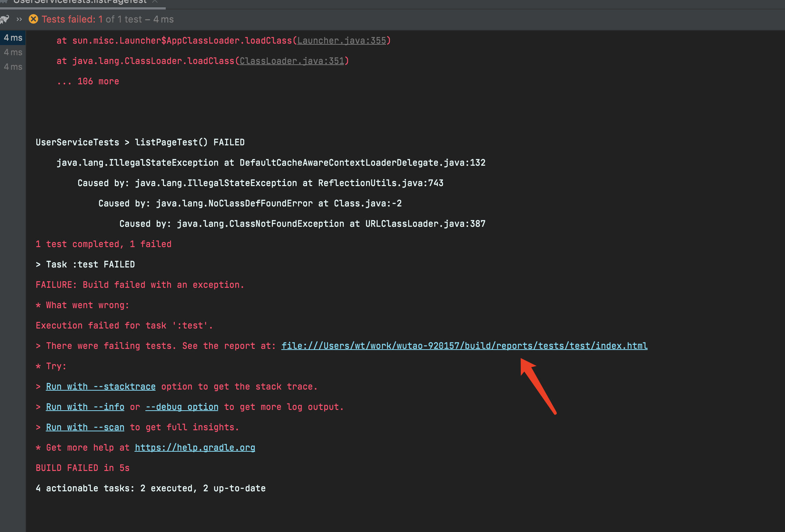Open the ClassLoader.java:351 source link
Screen dimensions: 785x532
point(292,61)
